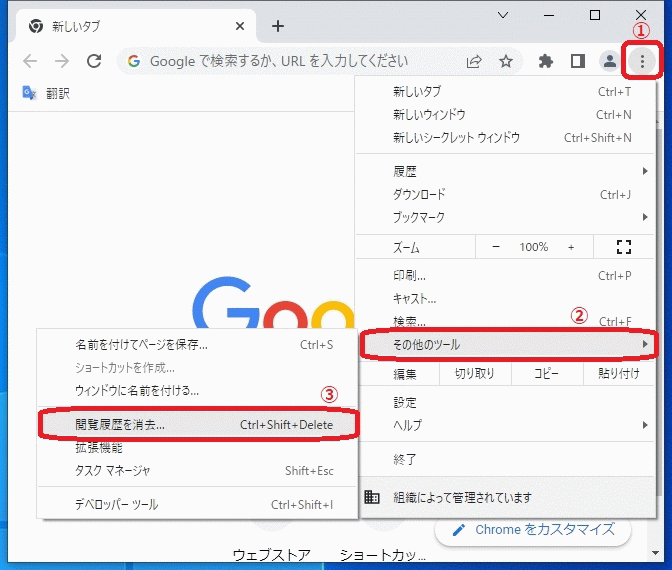Open ダウンロード from menu
This screenshot has height=570, width=672.
[506, 195]
